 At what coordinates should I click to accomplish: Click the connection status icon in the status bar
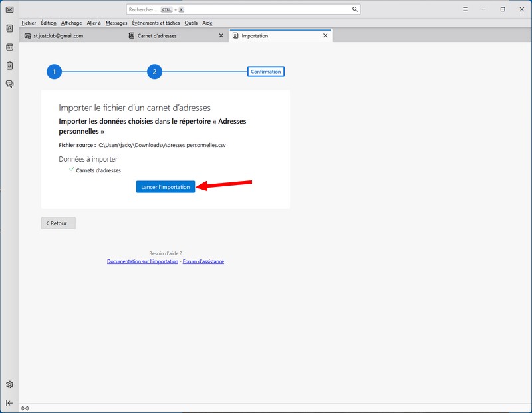pyautogui.click(x=25, y=408)
